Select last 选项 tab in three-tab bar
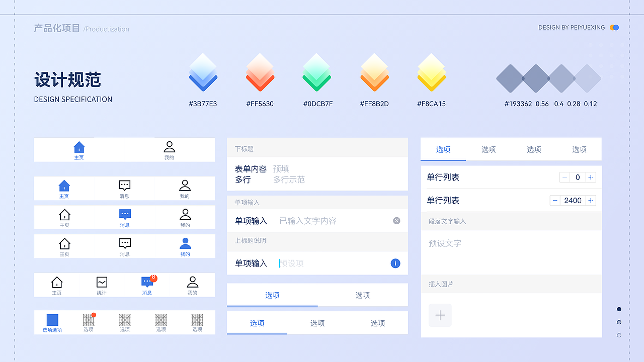The height and width of the screenshot is (362, 644). [378, 323]
